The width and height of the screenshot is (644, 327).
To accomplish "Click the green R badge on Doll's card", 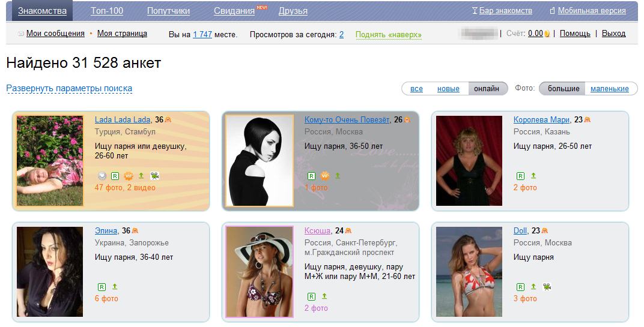I will pos(520,287).
